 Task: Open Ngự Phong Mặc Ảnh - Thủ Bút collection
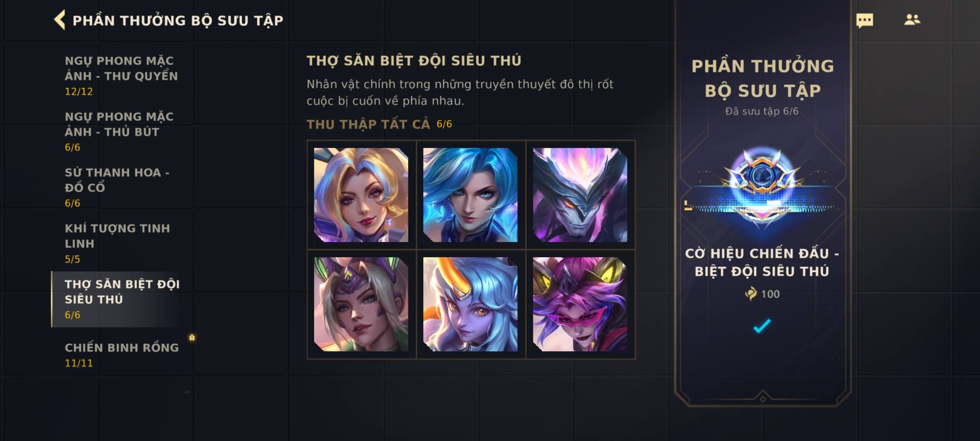click(x=121, y=131)
